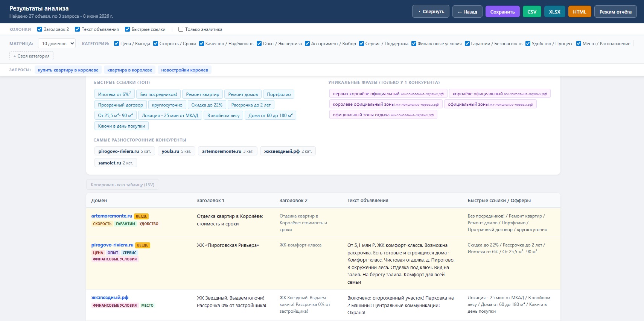
Task: Click Ремонт домов chip
Action: (x=243, y=94)
